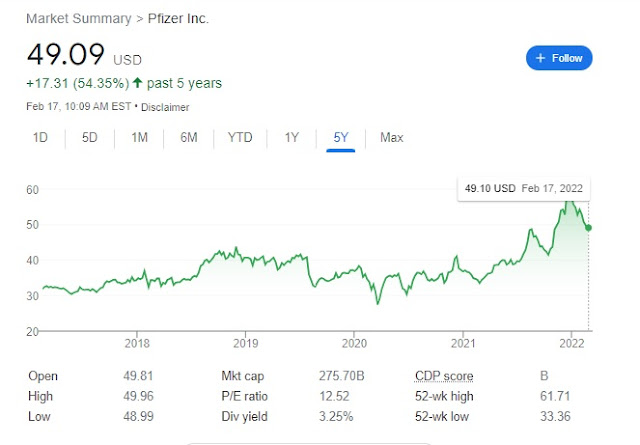Follow the Pfizer Inc. stock
Screen dimensions: 640x445
coord(559,58)
